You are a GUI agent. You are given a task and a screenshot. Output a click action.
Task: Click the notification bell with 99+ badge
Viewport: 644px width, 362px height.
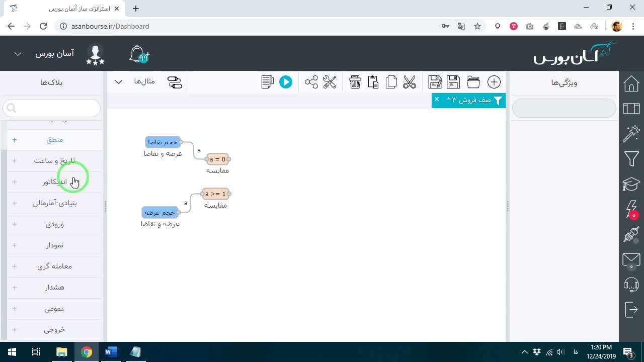pos(139,54)
